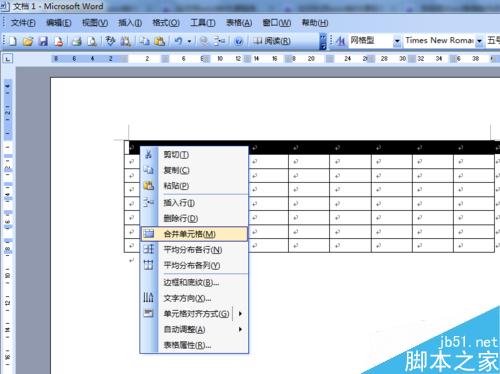
Task: Choose 粘贴(P) in the context menu
Action: (x=194, y=186)
